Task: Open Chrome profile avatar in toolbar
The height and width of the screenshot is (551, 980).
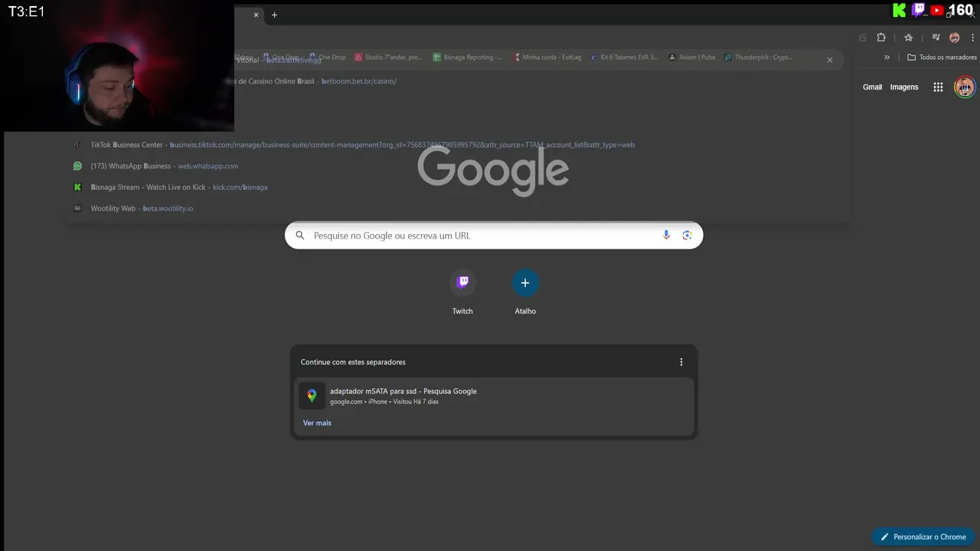Action: pyautogui.click(x=954, y=37)
